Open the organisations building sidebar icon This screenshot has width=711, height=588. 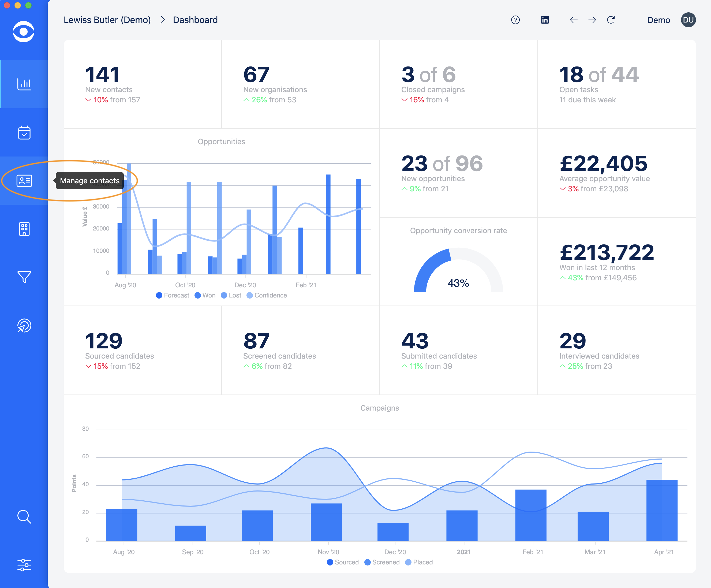coord(24,229)
